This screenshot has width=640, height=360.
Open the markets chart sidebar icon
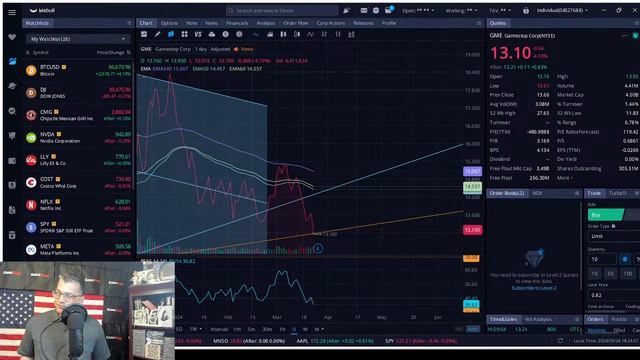point(12,61)
